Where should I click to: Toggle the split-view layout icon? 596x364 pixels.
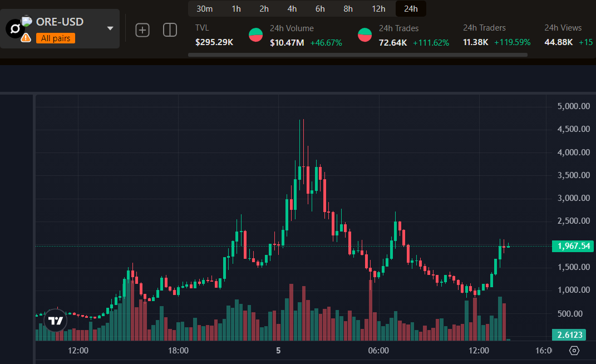170,30
